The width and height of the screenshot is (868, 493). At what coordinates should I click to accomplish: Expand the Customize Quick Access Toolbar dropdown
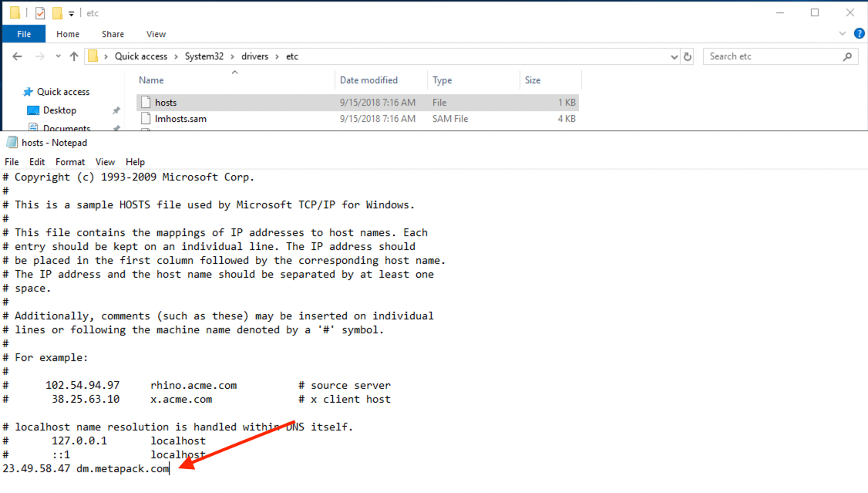[x=72, y=13]
